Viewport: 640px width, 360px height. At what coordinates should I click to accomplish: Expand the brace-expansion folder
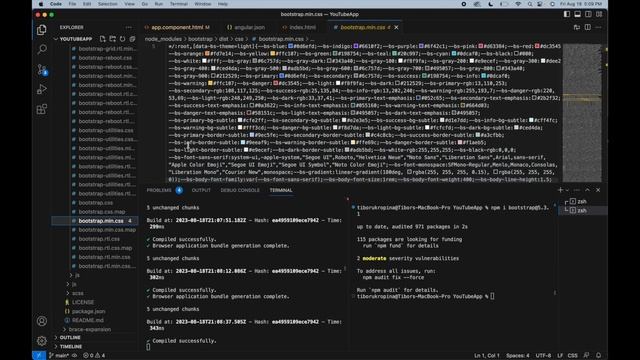[89, 329]
